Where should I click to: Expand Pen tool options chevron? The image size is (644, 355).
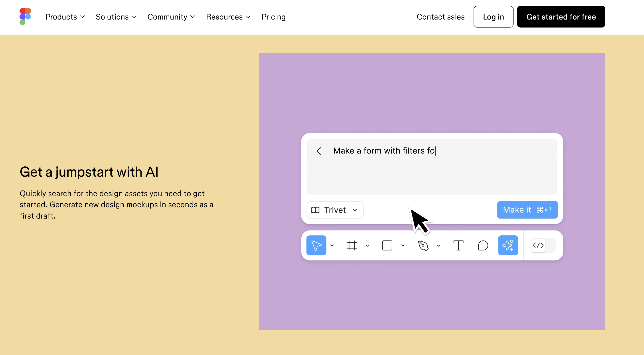point(439,245)
